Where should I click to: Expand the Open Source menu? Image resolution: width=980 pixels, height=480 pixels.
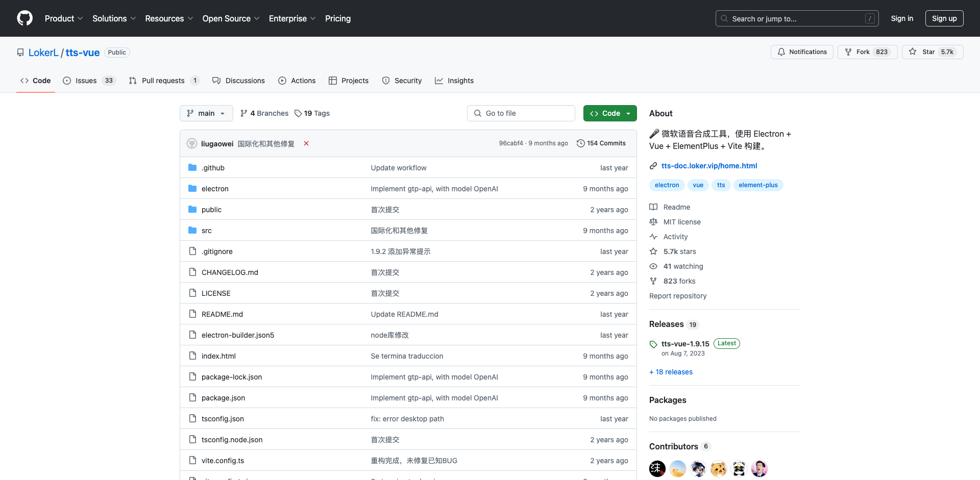tap(231, 18)
